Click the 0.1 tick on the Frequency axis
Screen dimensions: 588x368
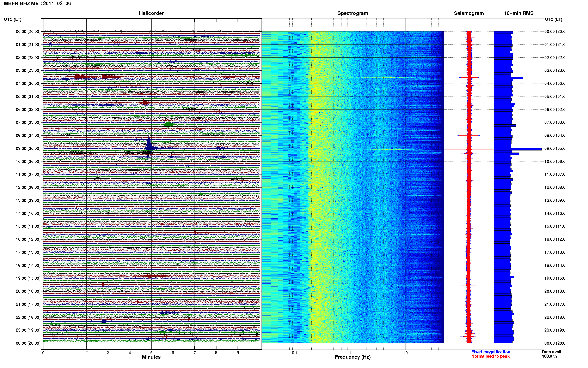coord(295,353)
